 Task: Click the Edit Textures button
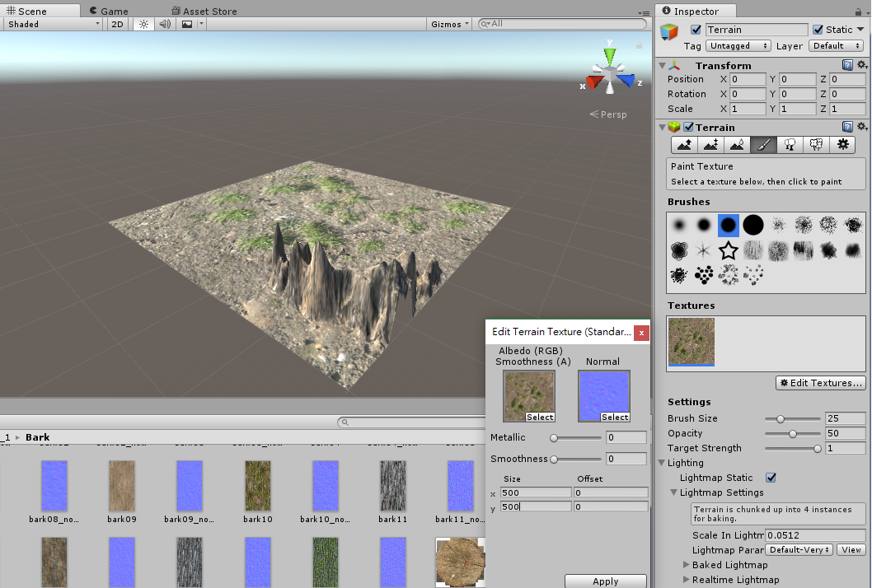tap(821, 383)
